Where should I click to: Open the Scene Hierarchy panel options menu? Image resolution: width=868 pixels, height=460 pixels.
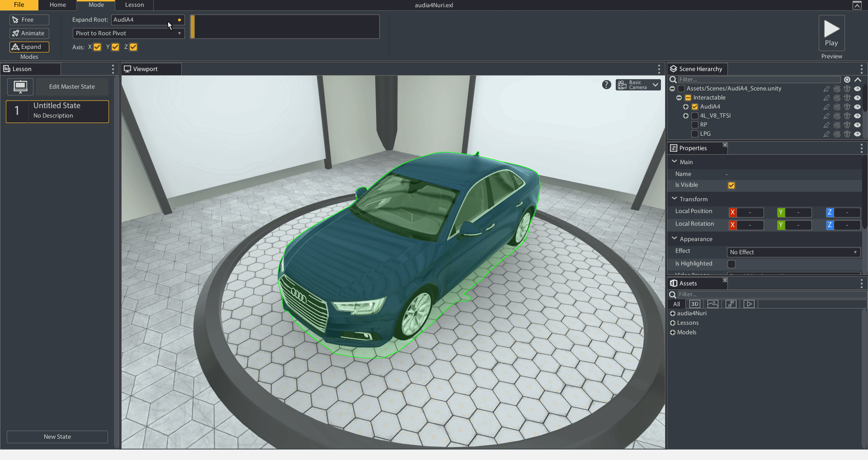[x=862, y=69]
